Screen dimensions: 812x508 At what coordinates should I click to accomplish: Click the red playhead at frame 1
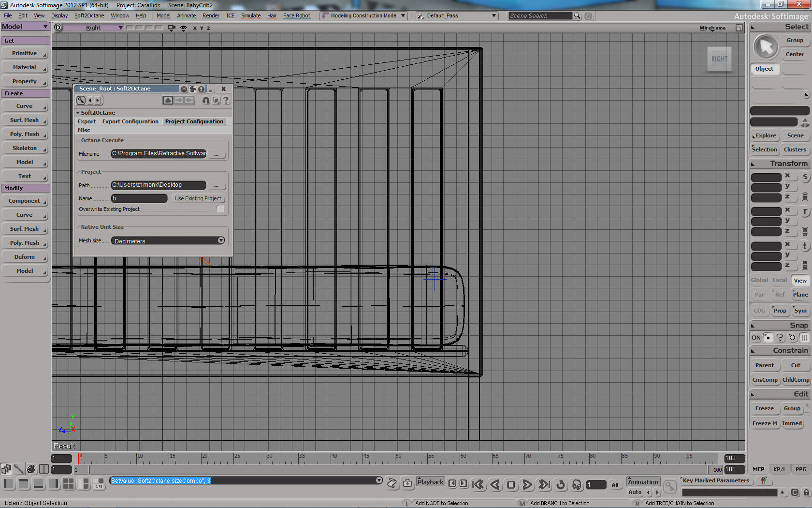(79, 458)
